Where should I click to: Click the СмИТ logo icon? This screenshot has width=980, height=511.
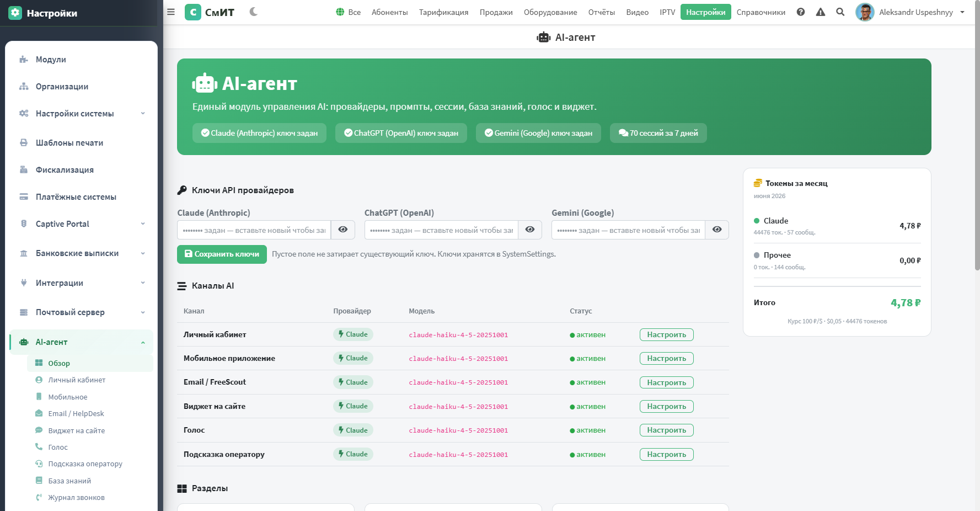193,12
